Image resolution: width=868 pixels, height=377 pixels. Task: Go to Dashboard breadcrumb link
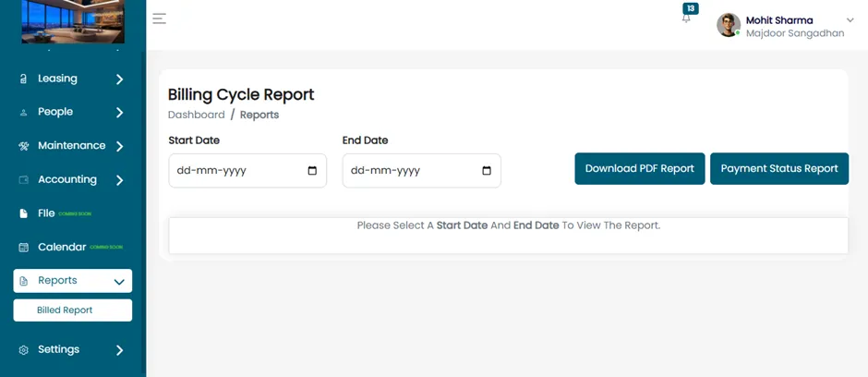(x=197, y=115)
